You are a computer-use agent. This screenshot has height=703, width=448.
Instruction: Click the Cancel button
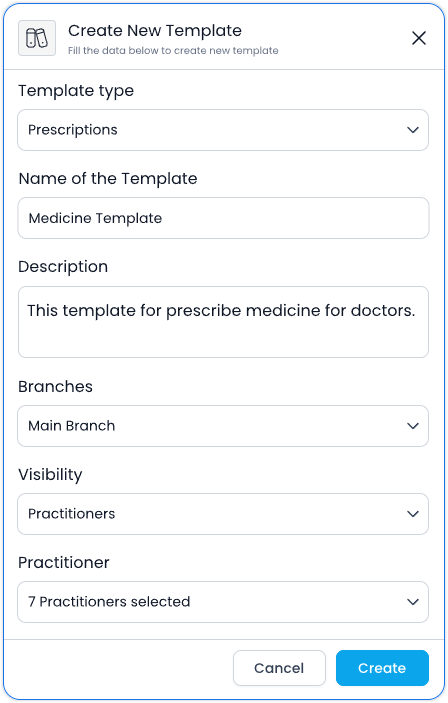pos(279,668)
